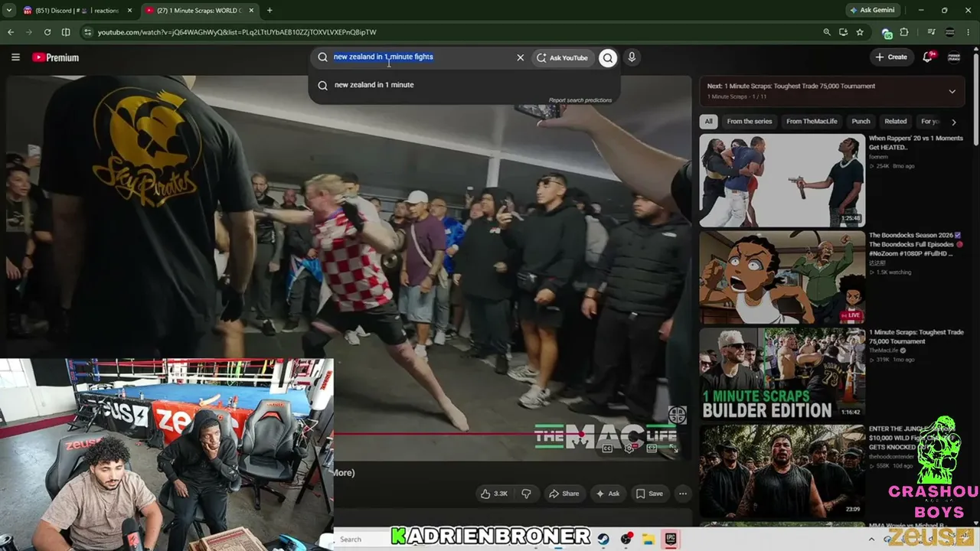980x551 pixels.
Task: Open Epic Games Launcher from taskbar
Action: (670, 539)
